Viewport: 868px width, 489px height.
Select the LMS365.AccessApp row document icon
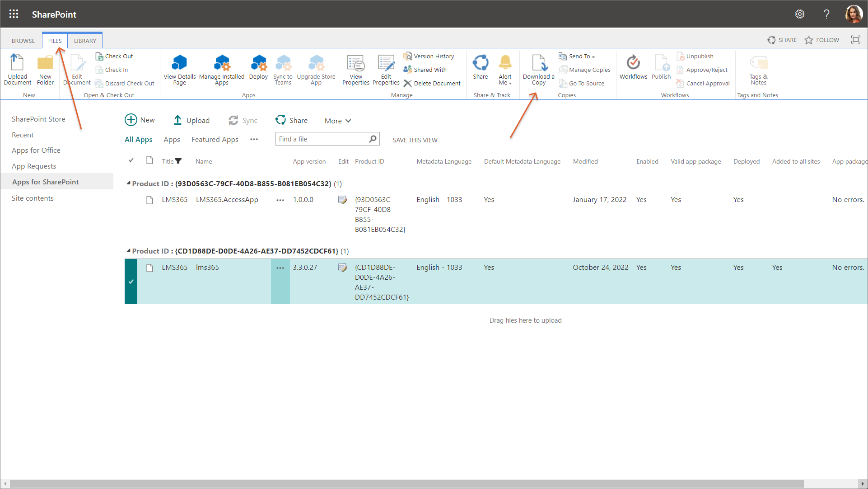(149, 200)
